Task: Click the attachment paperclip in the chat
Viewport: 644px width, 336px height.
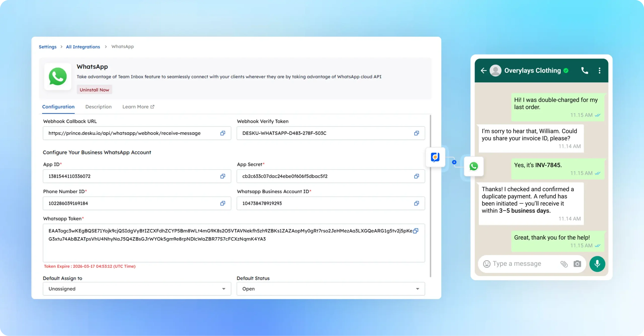Action: pyautogui.click(x=564, y=264)
